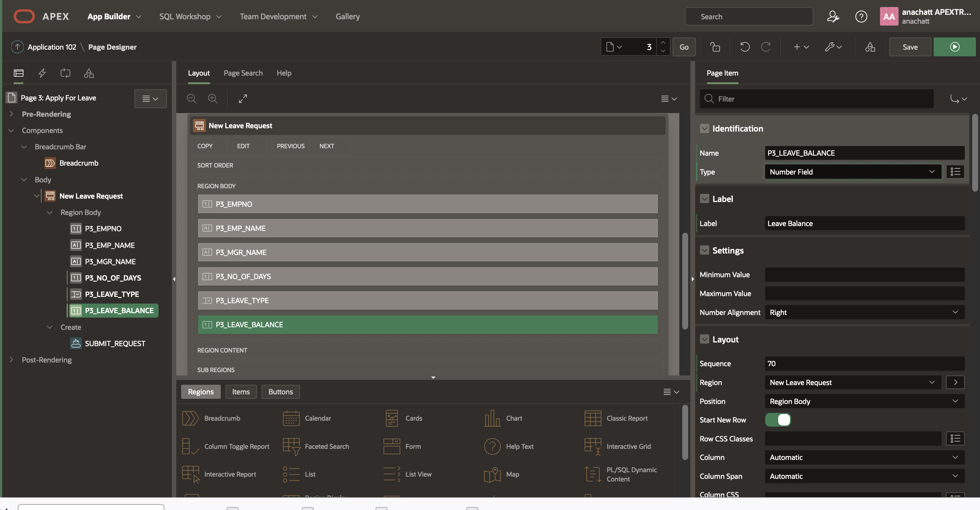980x510 pixels.
Task: Switch to the Page Search tab
Action: (243, 73)
